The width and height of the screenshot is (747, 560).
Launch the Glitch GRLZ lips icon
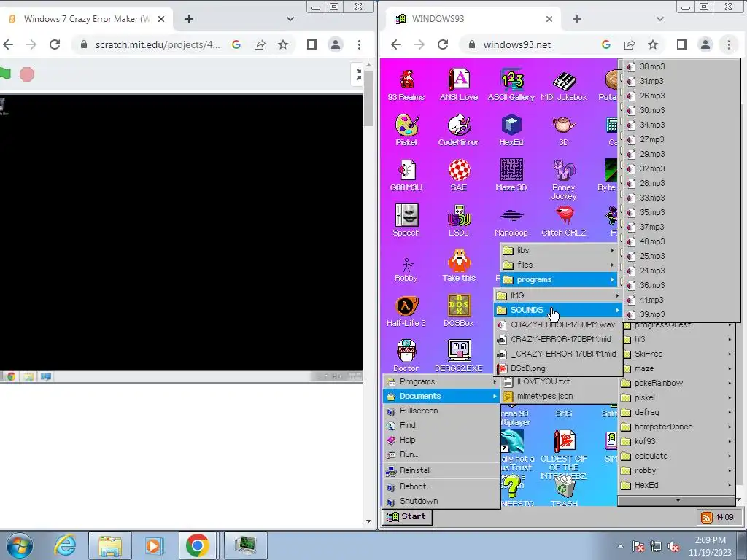564,220
